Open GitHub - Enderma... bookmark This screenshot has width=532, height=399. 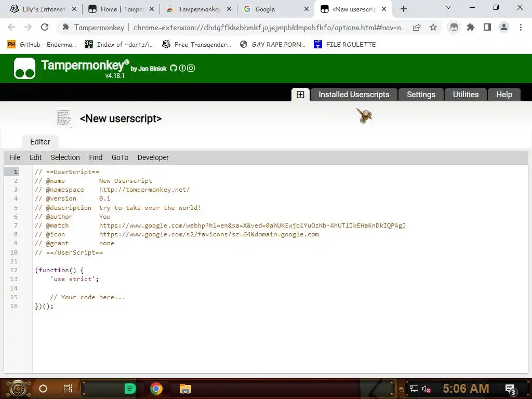pyautogui.click(x=42, y=45)
